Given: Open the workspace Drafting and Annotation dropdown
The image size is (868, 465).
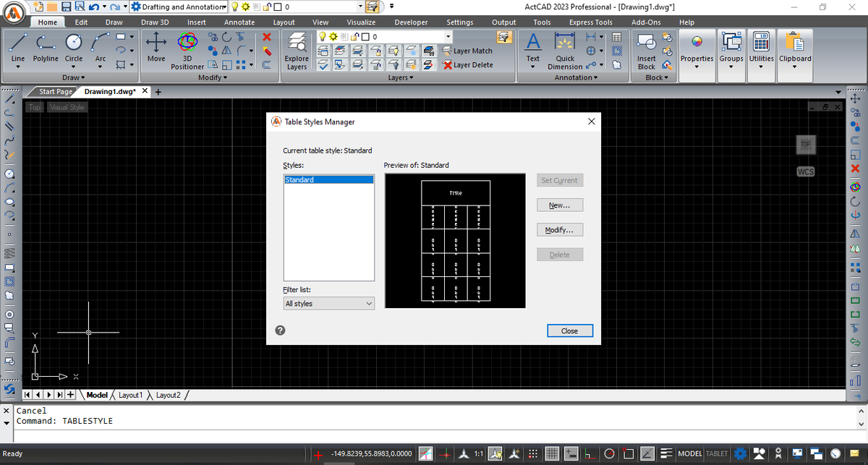Looking at the screenshot, I should [180, 7].
